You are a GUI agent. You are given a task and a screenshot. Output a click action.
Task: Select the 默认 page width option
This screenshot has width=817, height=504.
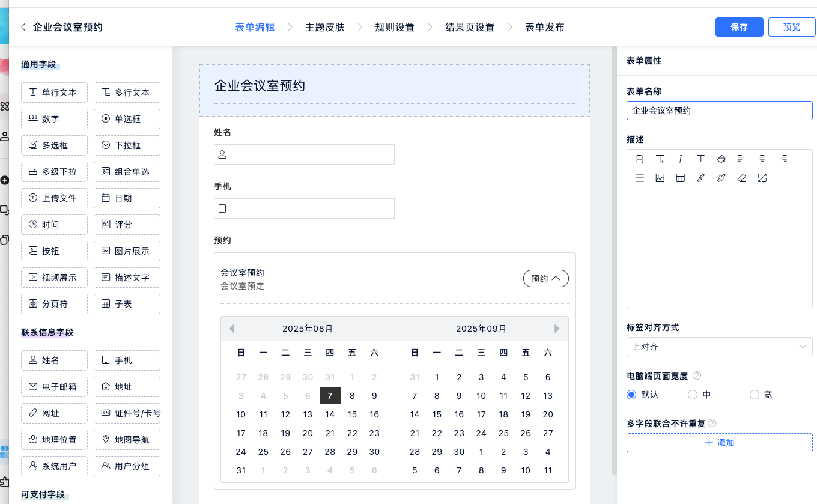click(x=631, y=395)
